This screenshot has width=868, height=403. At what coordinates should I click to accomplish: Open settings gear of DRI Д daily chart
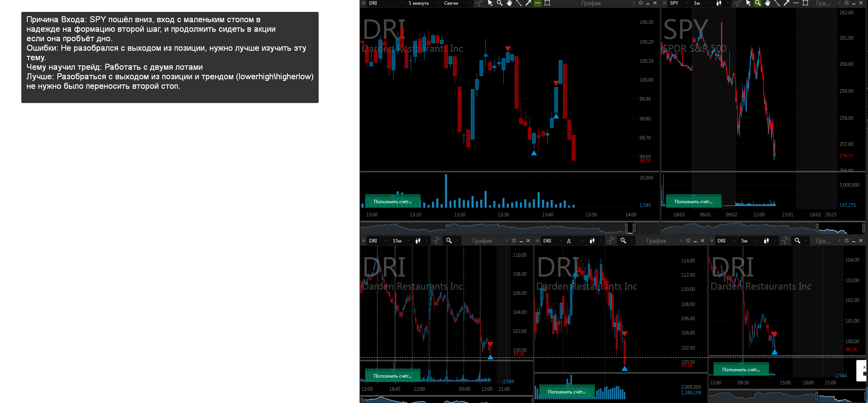pos(688,241)
